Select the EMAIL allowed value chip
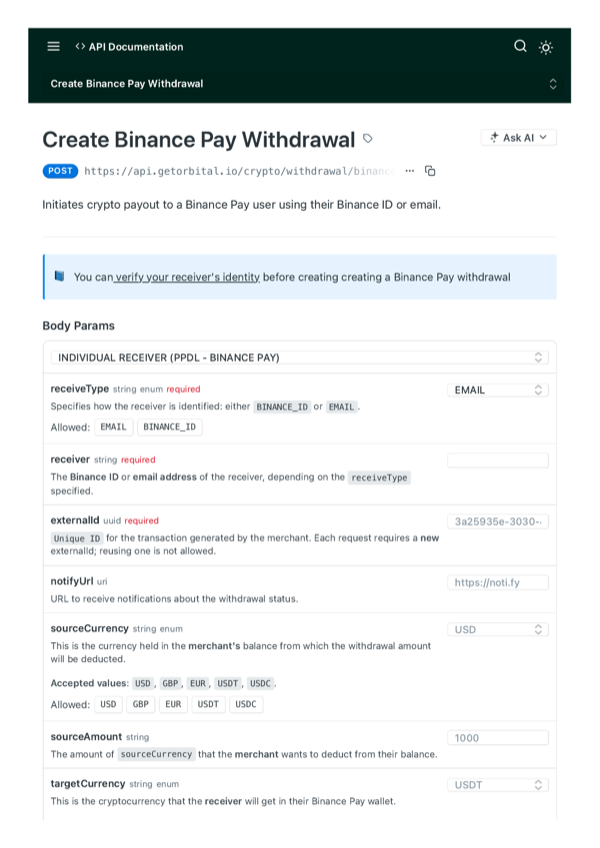The height and width of the screenshot is (848, 600). coord(113,426)
